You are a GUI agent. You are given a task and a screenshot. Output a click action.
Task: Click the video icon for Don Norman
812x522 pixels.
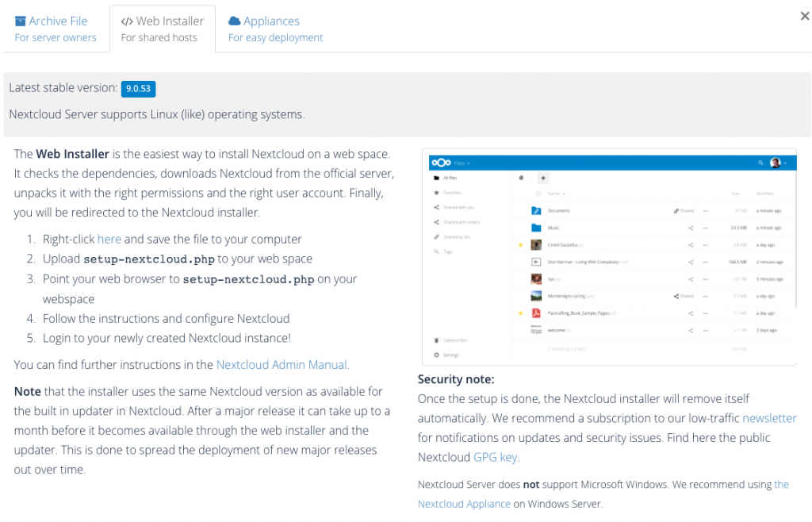(x=536, y=262)
